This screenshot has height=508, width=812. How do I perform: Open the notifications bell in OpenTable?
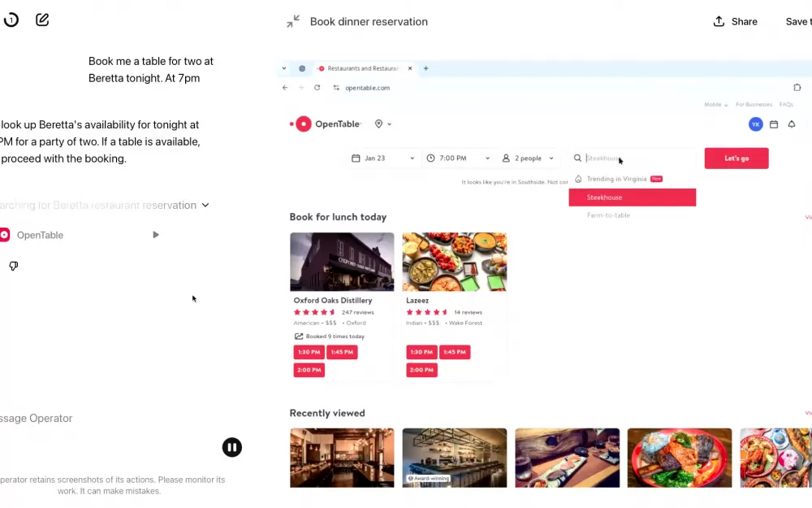point(792,124)
